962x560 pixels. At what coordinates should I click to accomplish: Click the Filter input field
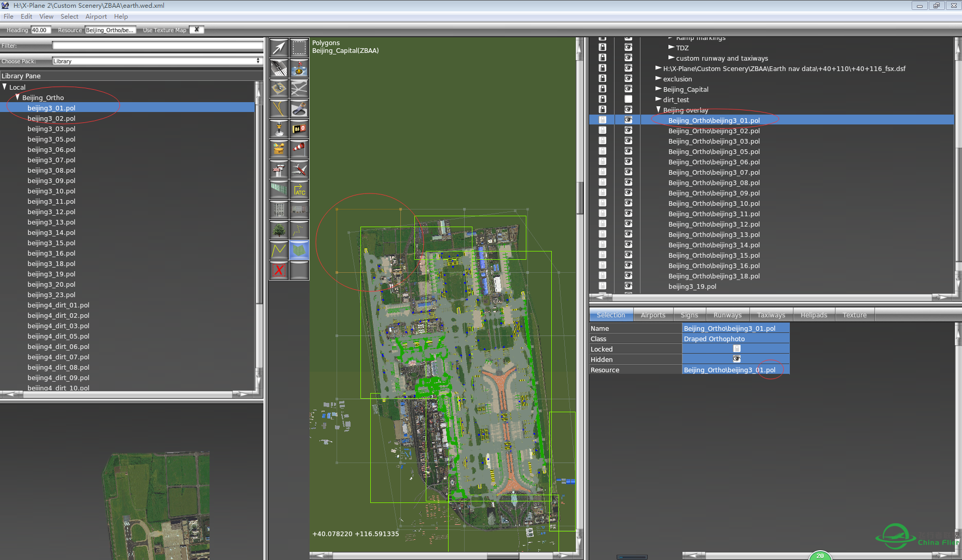[x=158, y=46]
